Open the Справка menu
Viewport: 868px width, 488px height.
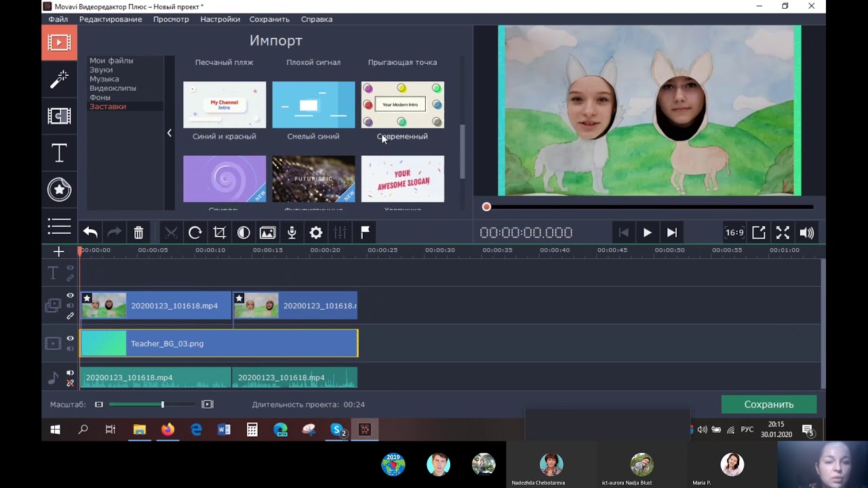317,19
